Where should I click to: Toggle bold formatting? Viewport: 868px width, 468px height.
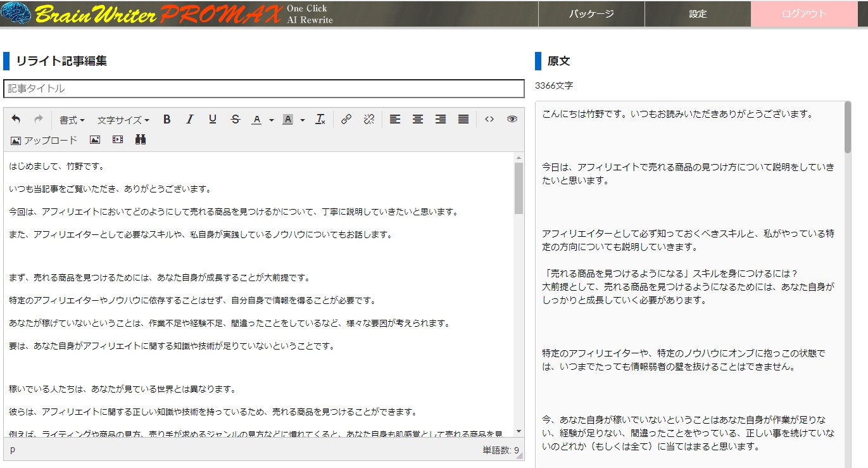[167, 120]
